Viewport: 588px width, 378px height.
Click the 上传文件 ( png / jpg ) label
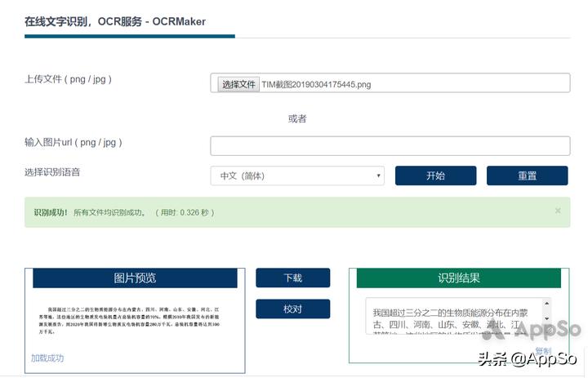click(x=68, y=79)
